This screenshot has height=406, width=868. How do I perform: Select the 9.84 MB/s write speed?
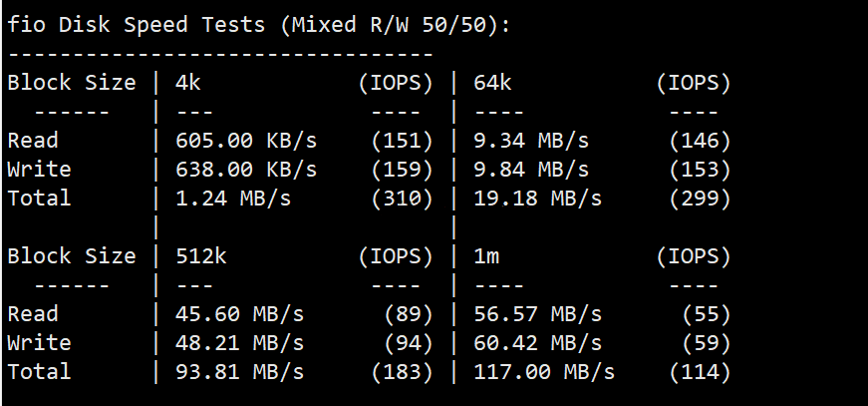pyautogui.click(x=531, y=170)
